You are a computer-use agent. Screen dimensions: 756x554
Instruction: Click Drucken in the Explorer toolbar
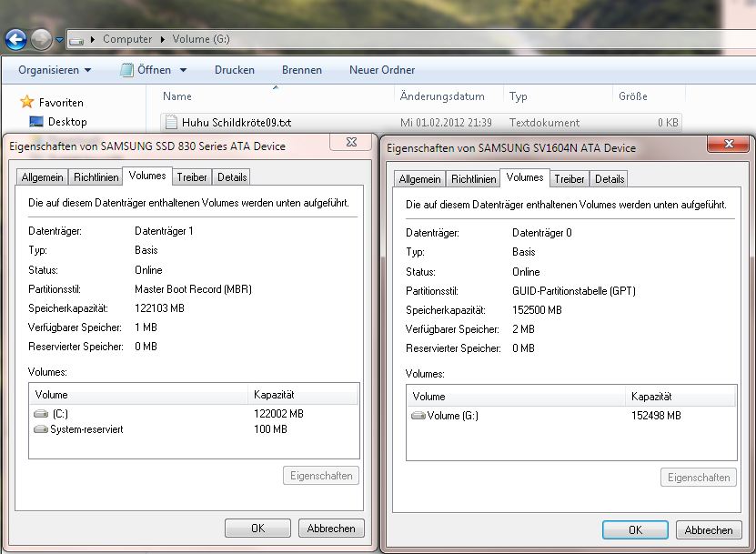pos(235,70)
